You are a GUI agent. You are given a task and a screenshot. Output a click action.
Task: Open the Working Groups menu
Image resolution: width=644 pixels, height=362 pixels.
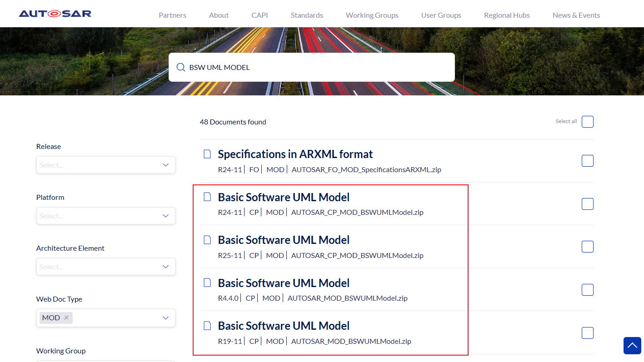pos(372,15)
